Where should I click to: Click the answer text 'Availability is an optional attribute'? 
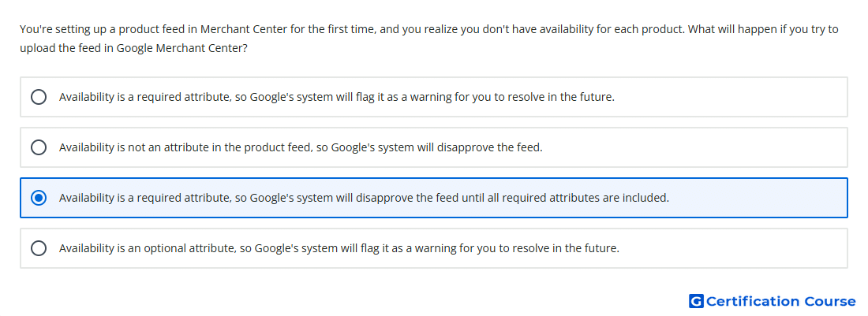pyautogui.click(x=146, y=248)
